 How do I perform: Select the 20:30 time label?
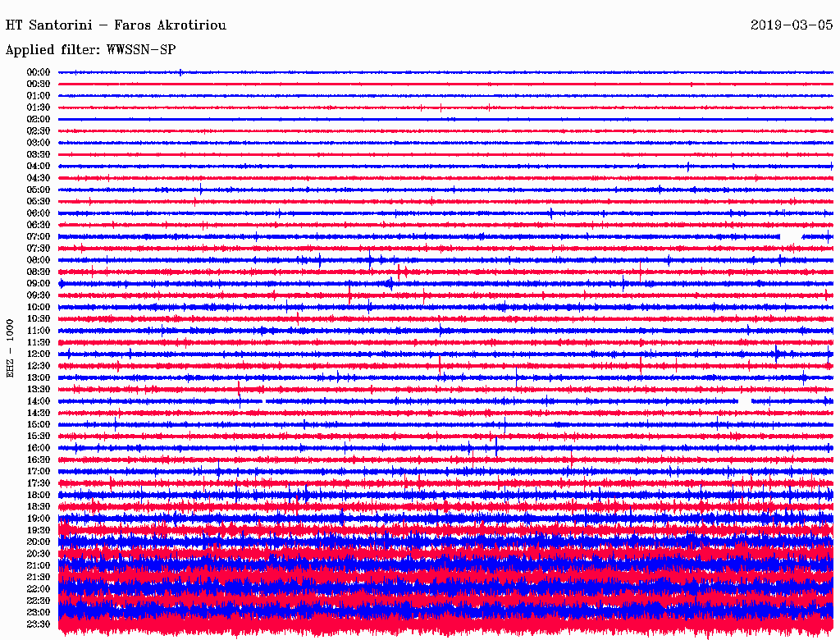click(x=39, y=554)
